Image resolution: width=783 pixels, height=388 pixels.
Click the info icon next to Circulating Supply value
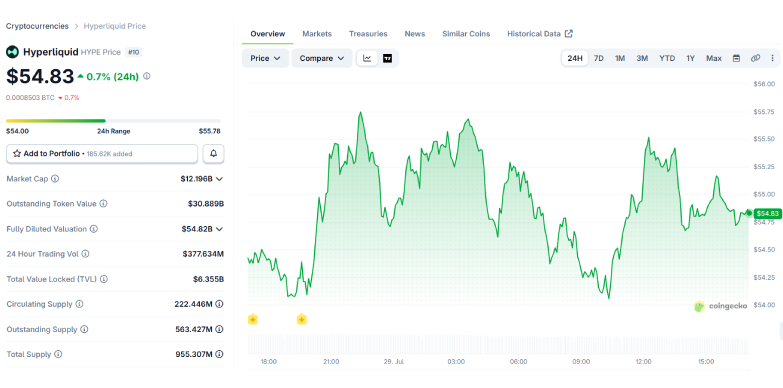tap(219, 304)
